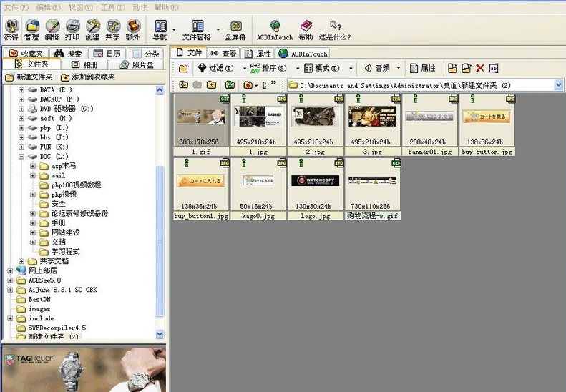Open the 创建 (Create) tool
Viewport: 566px width, 392px height.
[x=93, y=29]
